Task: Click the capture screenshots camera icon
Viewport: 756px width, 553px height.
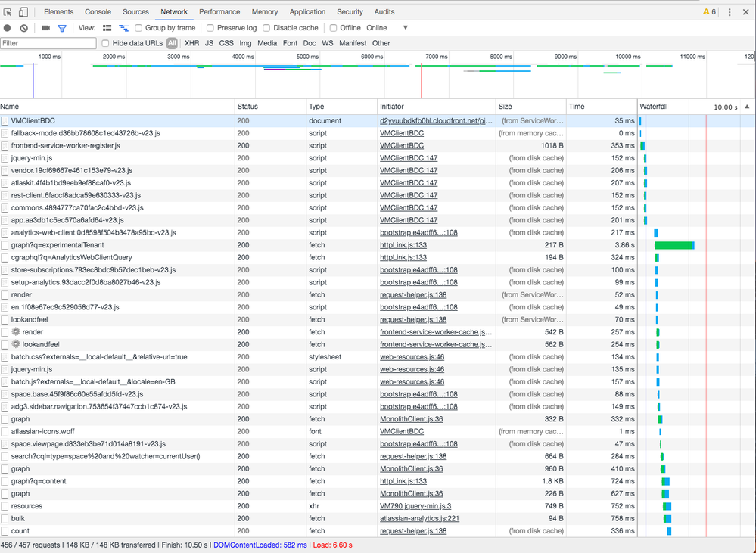Action: pos(45,28)
